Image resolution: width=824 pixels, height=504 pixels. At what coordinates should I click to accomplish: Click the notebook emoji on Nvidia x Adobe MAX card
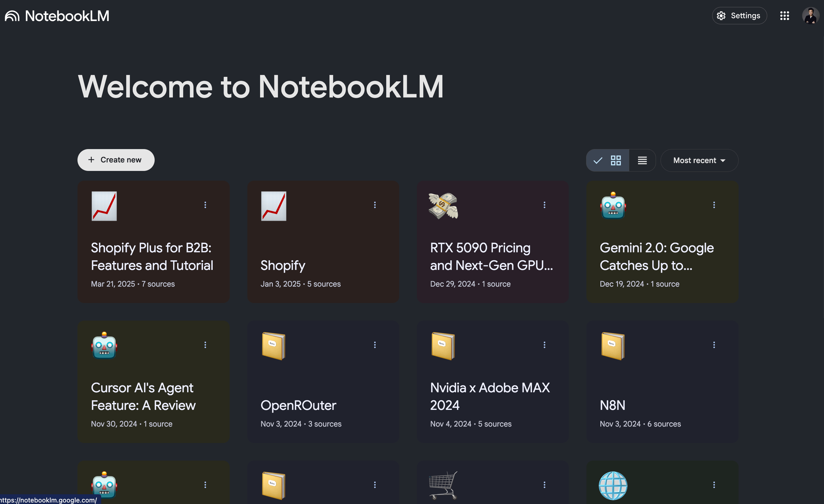[x=443, y=346]
